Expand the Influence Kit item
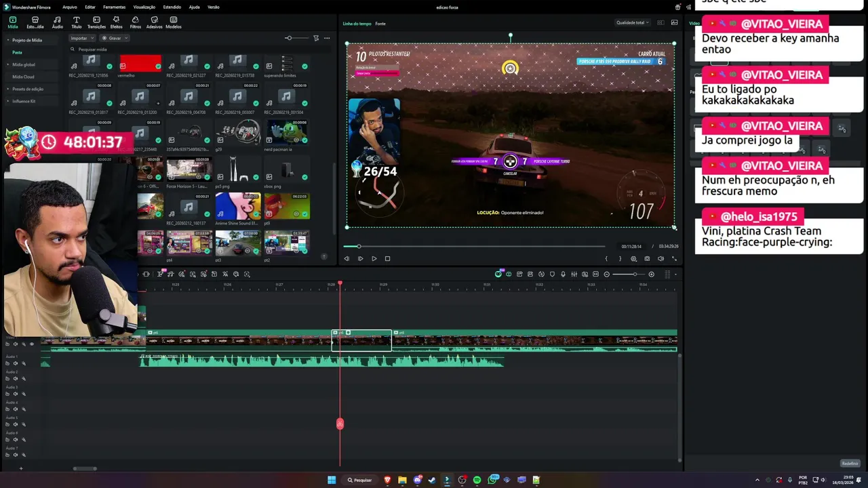The width and height of the screenshot is (868, 488). (x=8, y=101)
